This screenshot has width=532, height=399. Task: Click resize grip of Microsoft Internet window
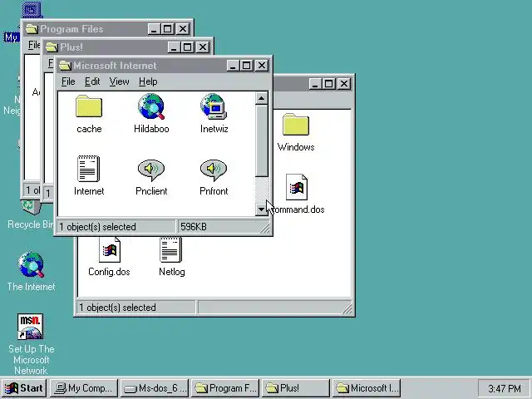(265, 228)
